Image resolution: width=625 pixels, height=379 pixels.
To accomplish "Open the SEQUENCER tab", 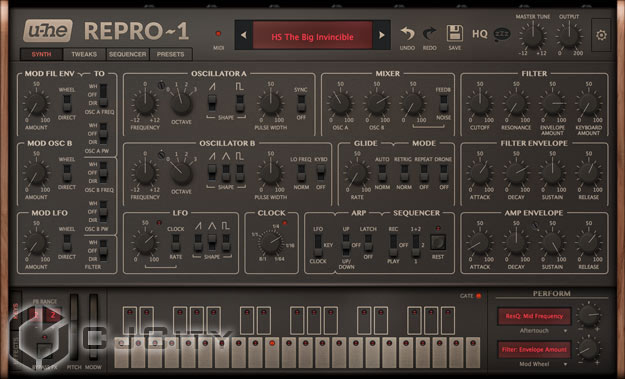I will (128, 54).
